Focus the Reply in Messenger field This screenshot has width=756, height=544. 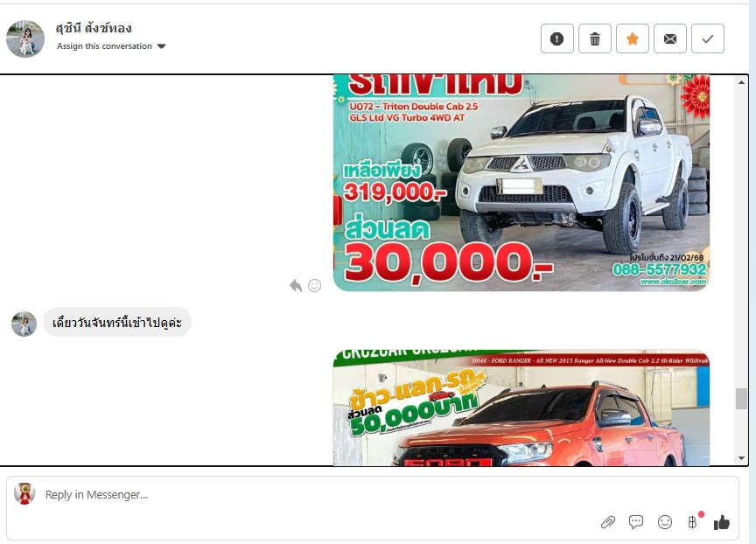coord(372,495)
